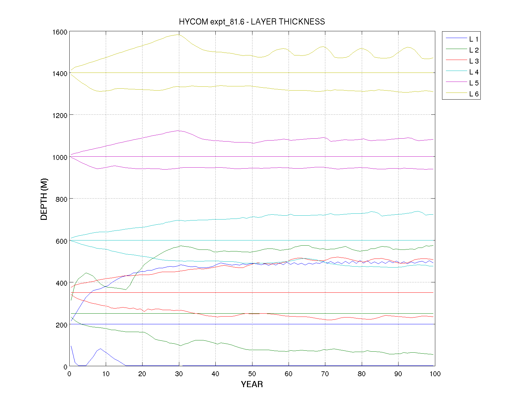Click the 400 tick label on the depth axis
This screenshot has height=411, width=532.
coord(61,283)
